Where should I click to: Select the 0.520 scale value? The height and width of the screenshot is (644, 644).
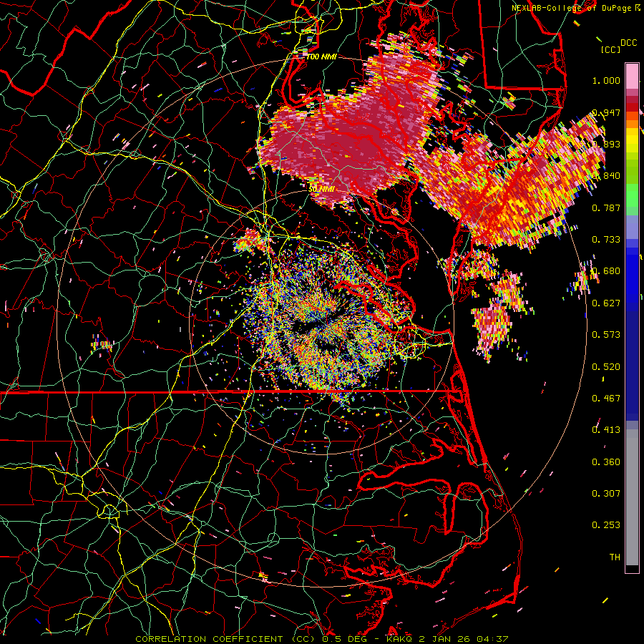pyautogui.click(x=606, y=367)
